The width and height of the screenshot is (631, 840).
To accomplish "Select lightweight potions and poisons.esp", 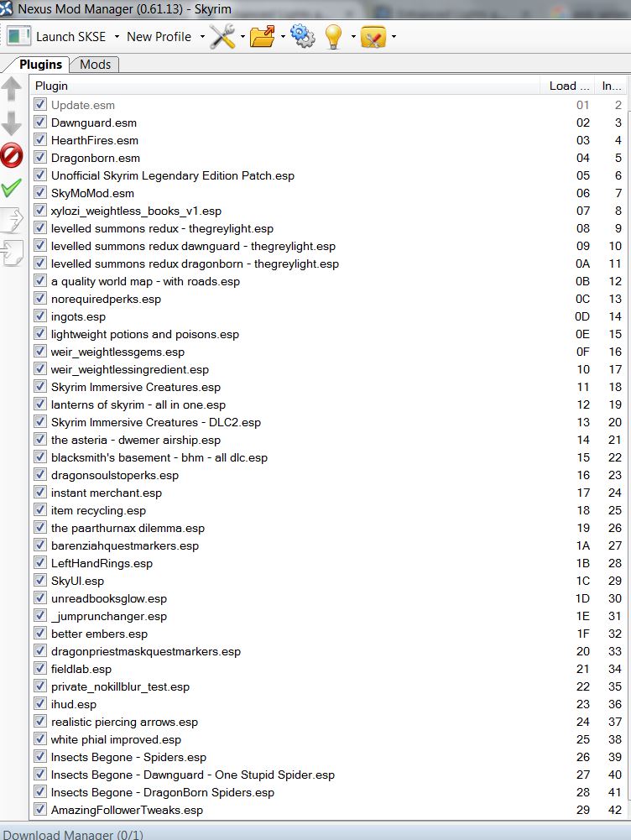I will tap(328, 334).
